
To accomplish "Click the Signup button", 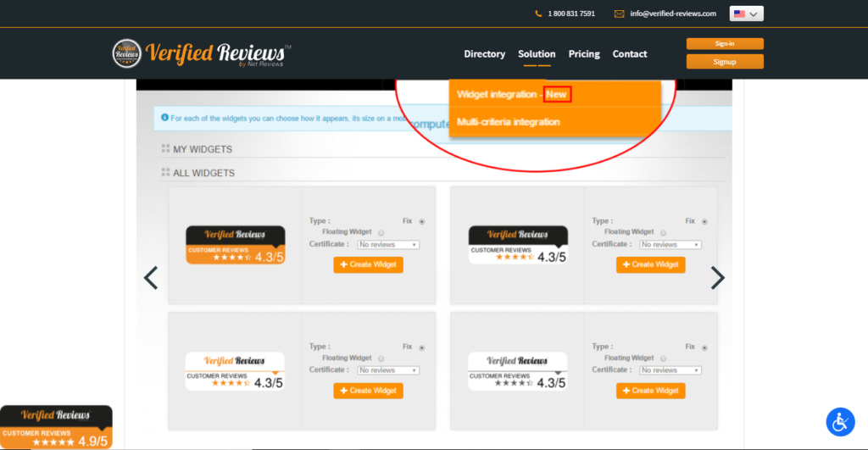I will click(725, 61).
